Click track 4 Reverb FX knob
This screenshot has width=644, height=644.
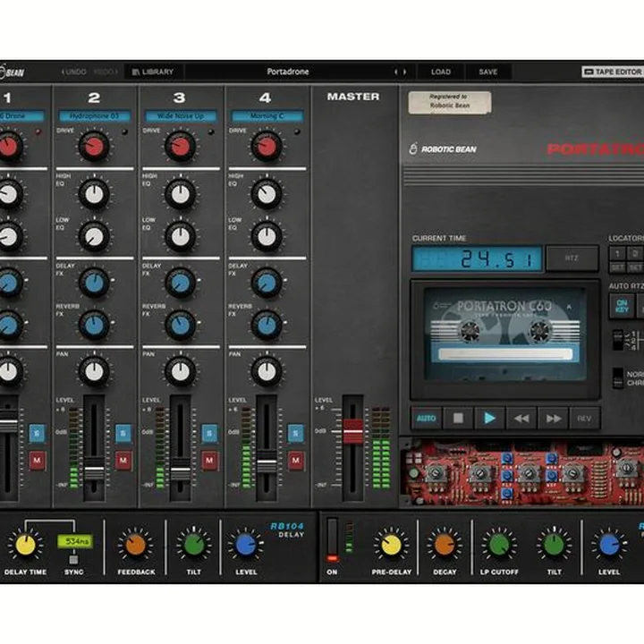(x=267, y=325)
